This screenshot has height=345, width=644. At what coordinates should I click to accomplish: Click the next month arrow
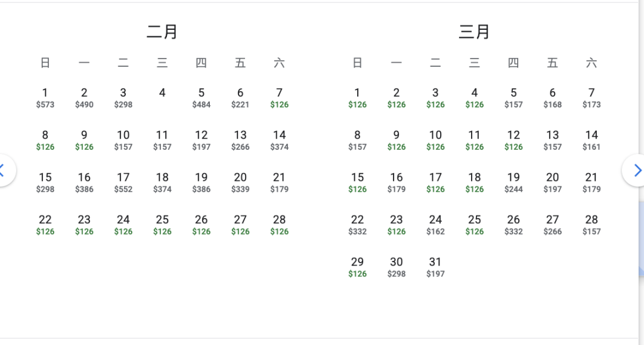click(x=636, y=171)
